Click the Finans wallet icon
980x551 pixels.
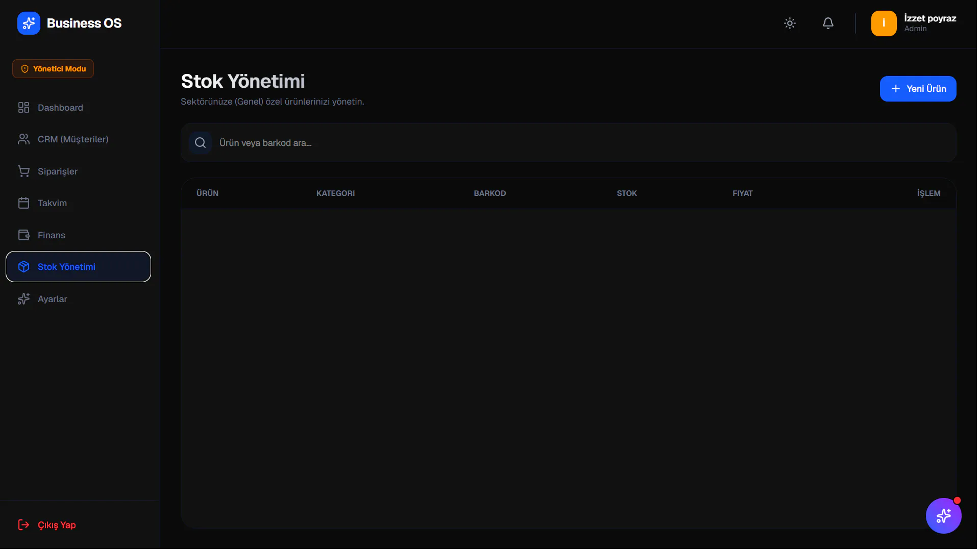tap(23, 235)
